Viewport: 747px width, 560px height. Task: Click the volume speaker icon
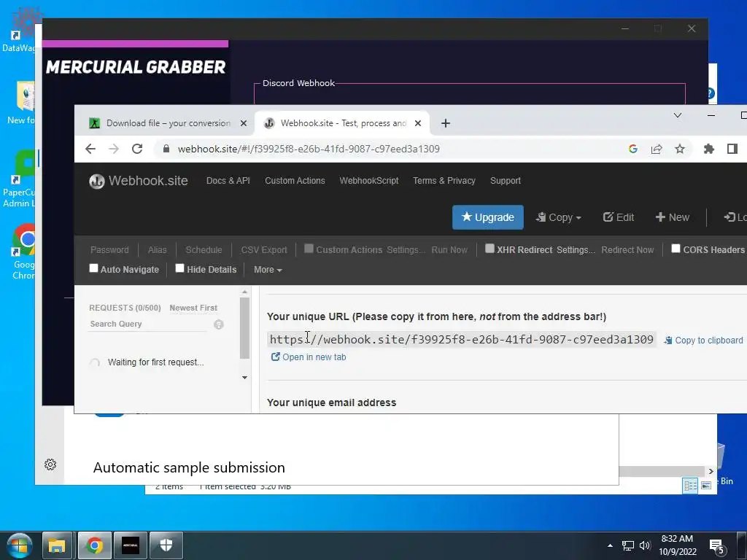click(645, 545)
